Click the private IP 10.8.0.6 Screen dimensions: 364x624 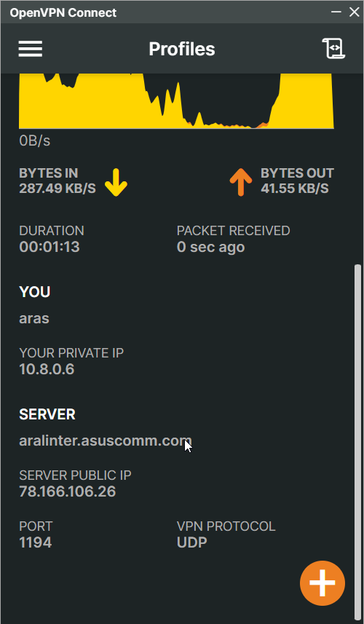coord(47,369)
